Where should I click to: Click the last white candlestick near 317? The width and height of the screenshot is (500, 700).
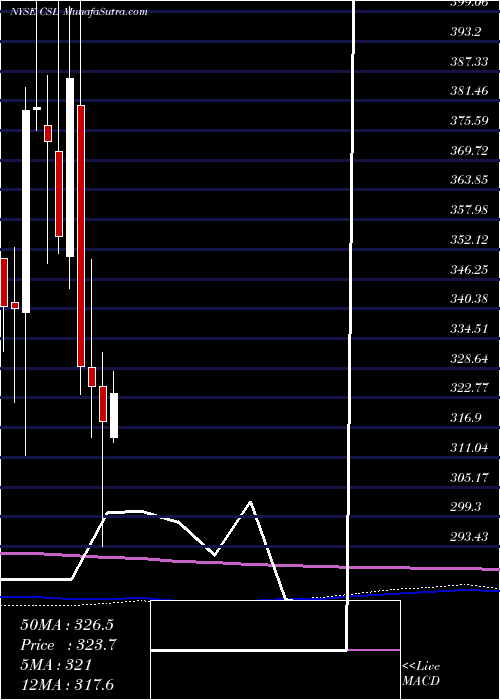(x=114, y=415)
